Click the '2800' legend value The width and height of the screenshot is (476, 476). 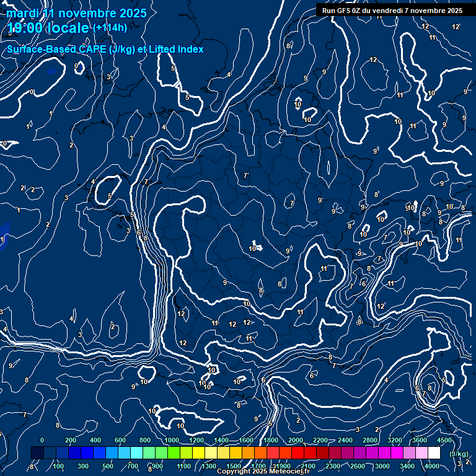pyautogui.click(x=370, y=440)
